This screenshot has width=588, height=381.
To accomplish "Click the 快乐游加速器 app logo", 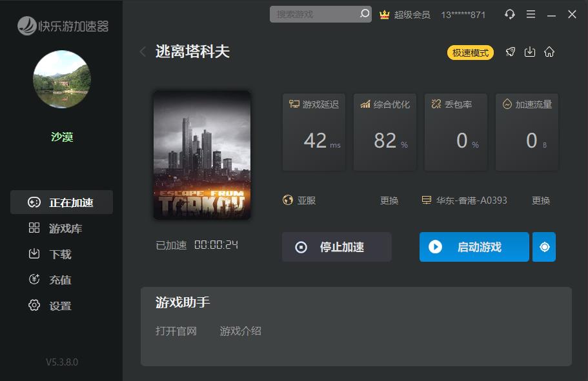I will (63, 26).
